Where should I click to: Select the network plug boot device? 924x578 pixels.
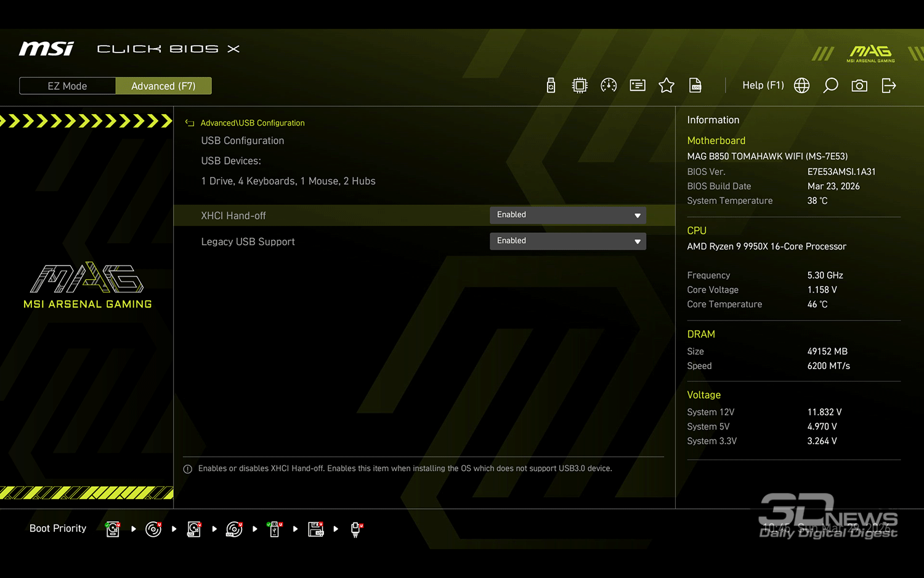tap(355, 529)
